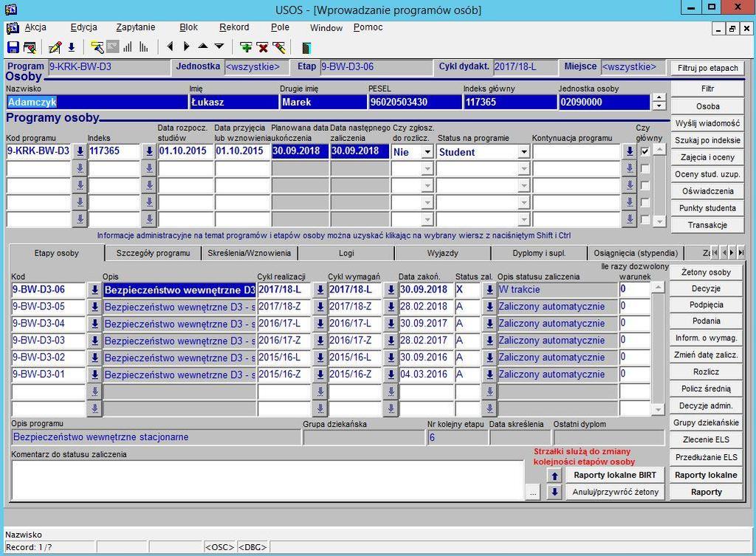
Task: Open value list for Cykl wymagań 2016/17-L
Action: (391, 323)
